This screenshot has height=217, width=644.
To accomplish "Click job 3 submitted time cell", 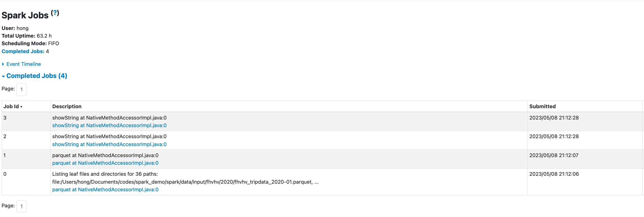I will click(x=554, y=118).
